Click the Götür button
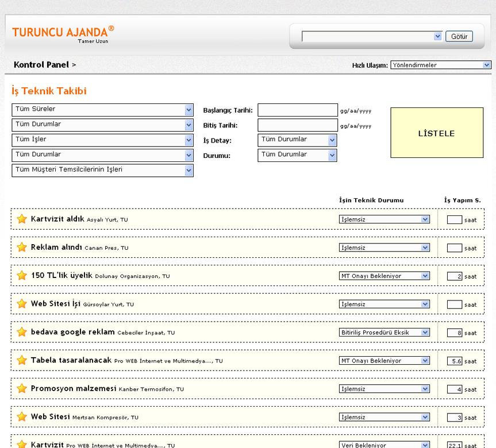The image size is (496, 448). (459, 36)
